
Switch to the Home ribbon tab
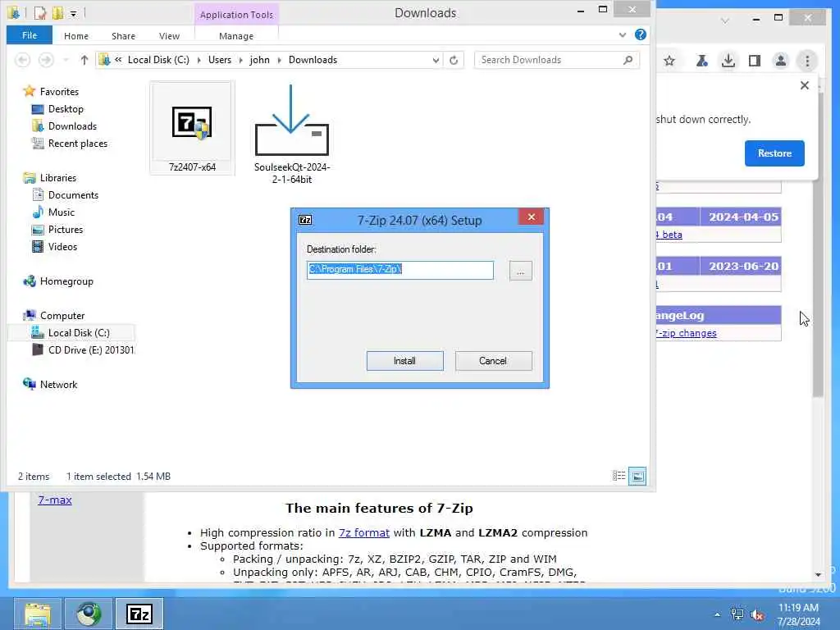[76, 36]
